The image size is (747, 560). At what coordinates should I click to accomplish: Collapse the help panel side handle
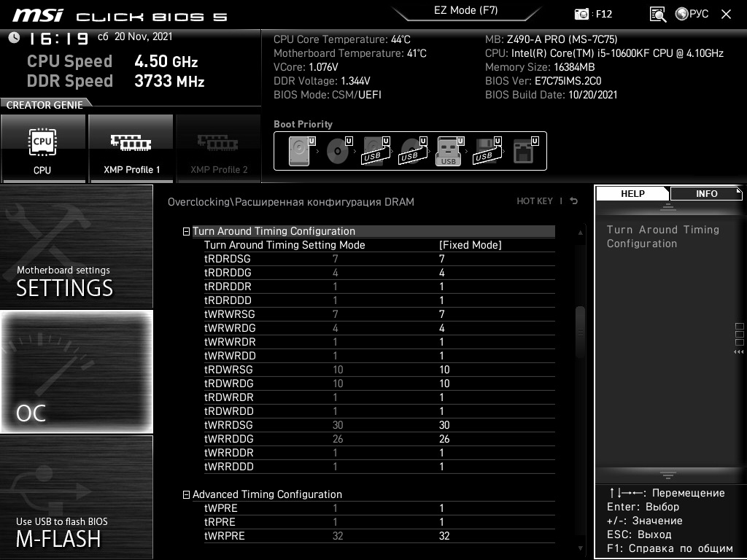click(739, 338)
